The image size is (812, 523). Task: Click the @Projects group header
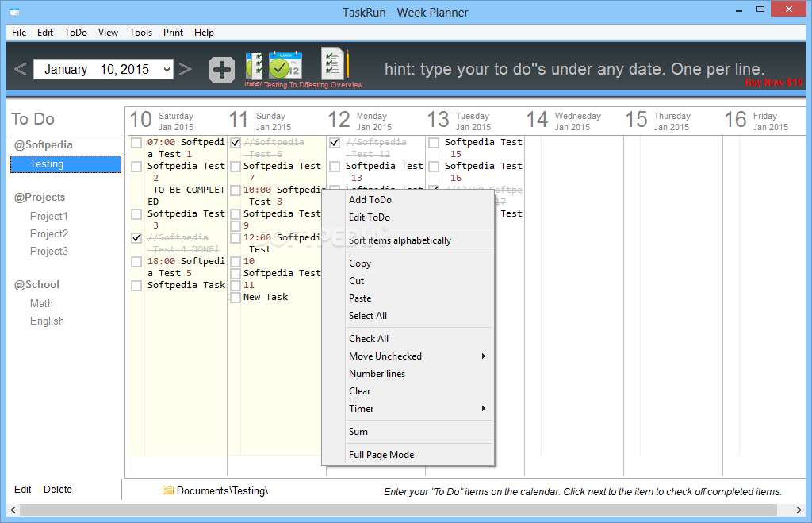[40, 197]
